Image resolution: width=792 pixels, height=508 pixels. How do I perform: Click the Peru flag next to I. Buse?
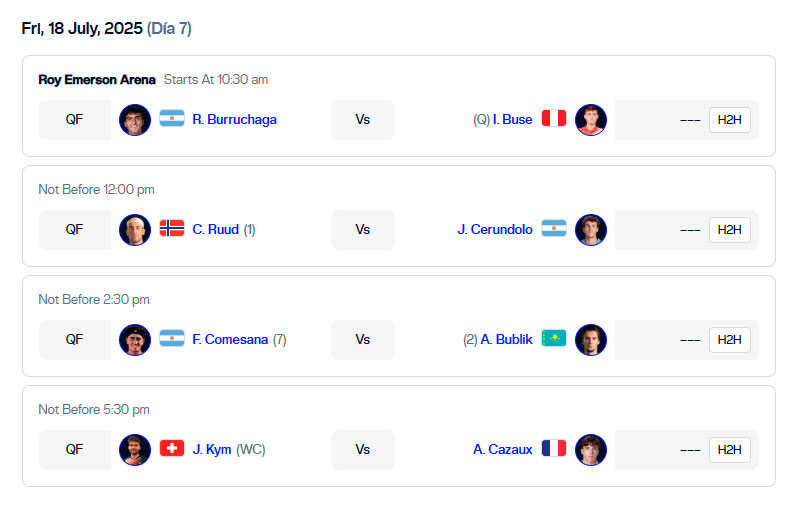coord(554,118)
